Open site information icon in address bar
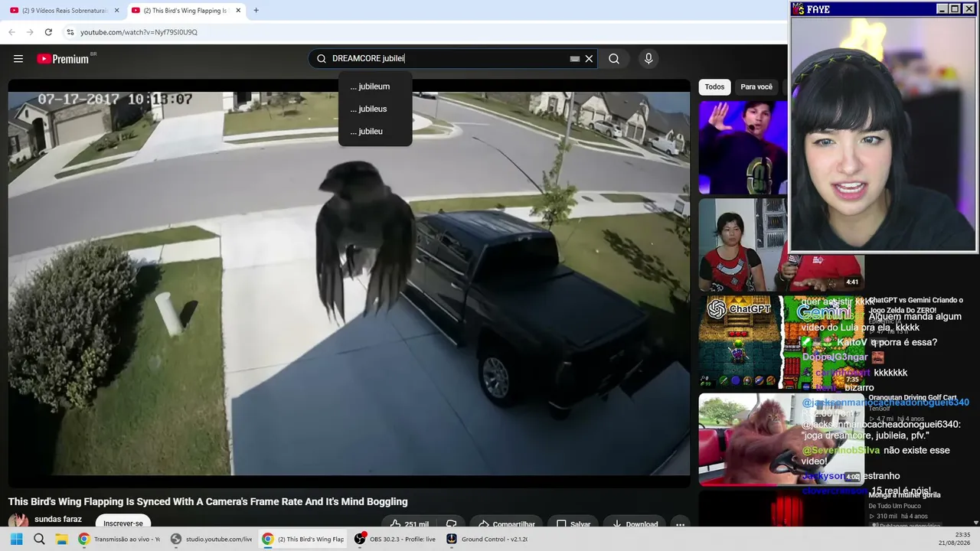 pyautogui.click(x=70, y=32)
